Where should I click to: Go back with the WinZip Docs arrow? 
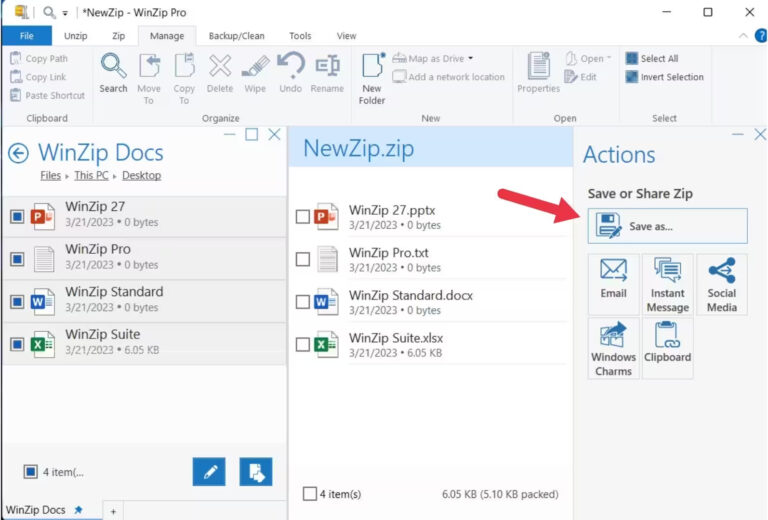(x=18, y=153)
